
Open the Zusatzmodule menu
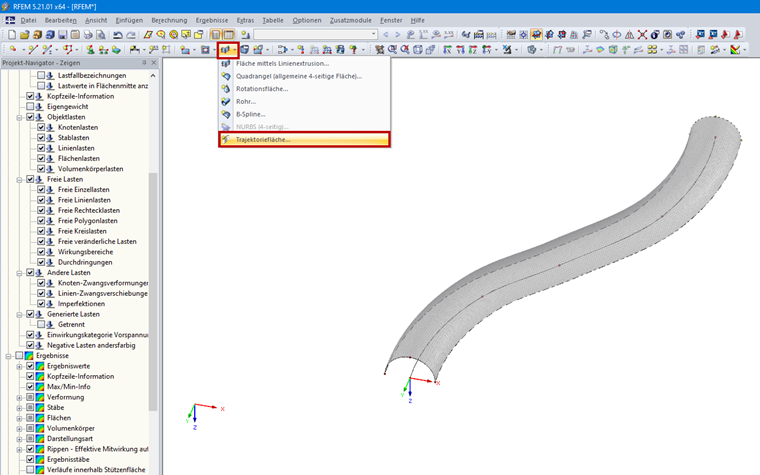[x=350, y=20]
